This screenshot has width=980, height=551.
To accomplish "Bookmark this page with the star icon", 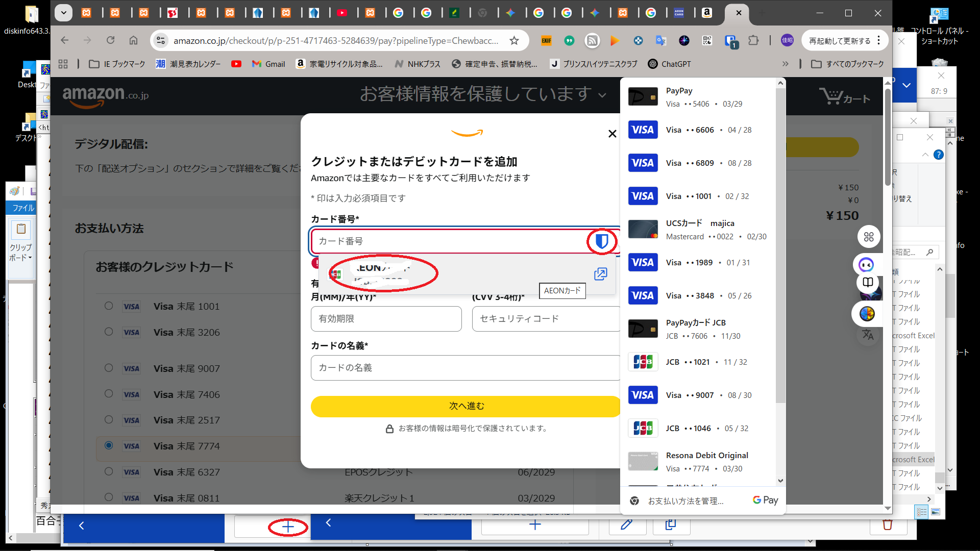I will [x=514, y=40].
